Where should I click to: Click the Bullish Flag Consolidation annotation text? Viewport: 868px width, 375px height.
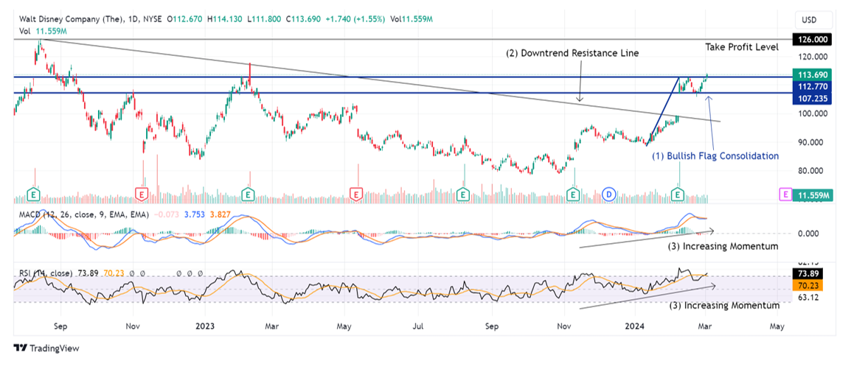point(715,156)
